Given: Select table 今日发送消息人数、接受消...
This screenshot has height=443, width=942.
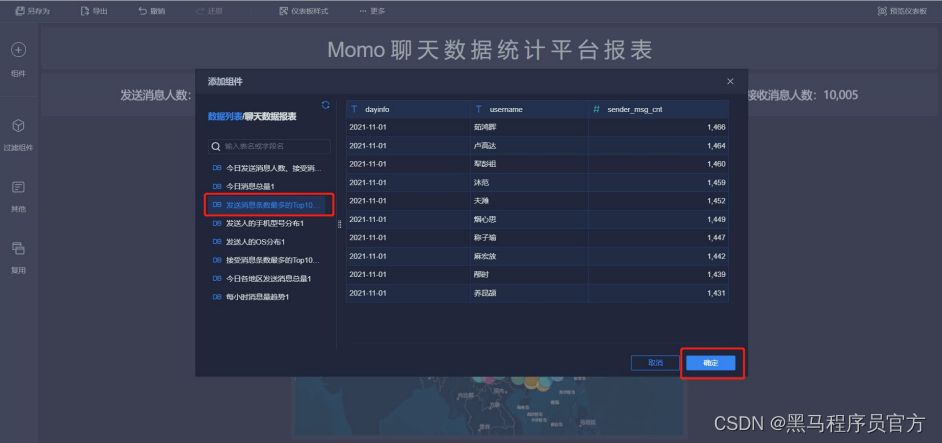Looking at the screenshot, I should pyautogui.click(x=267, y=168).
